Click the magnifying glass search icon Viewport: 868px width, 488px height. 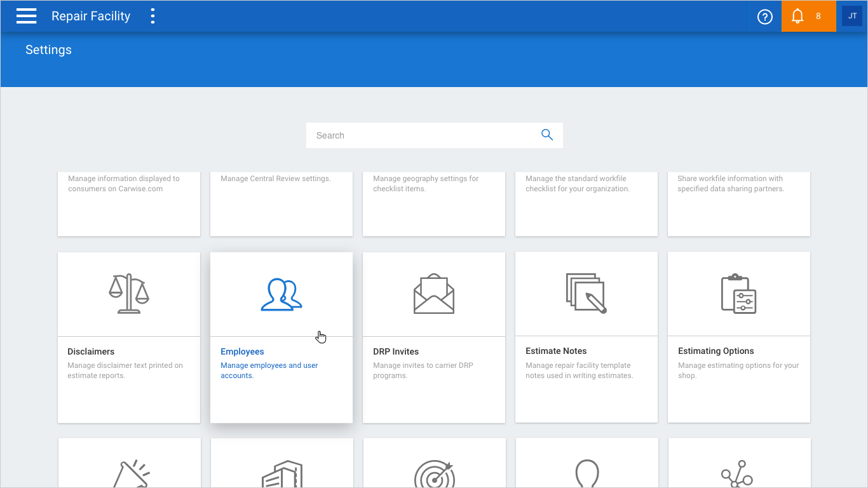pos(546,135)
